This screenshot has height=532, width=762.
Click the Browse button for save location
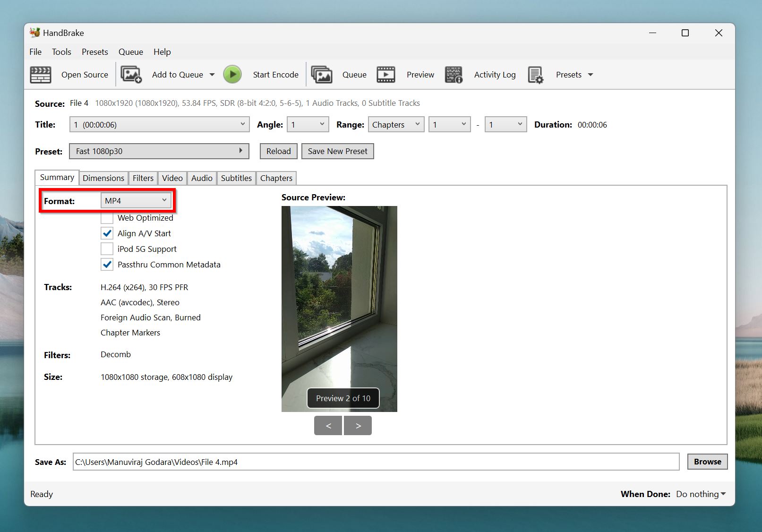(707, 462)
